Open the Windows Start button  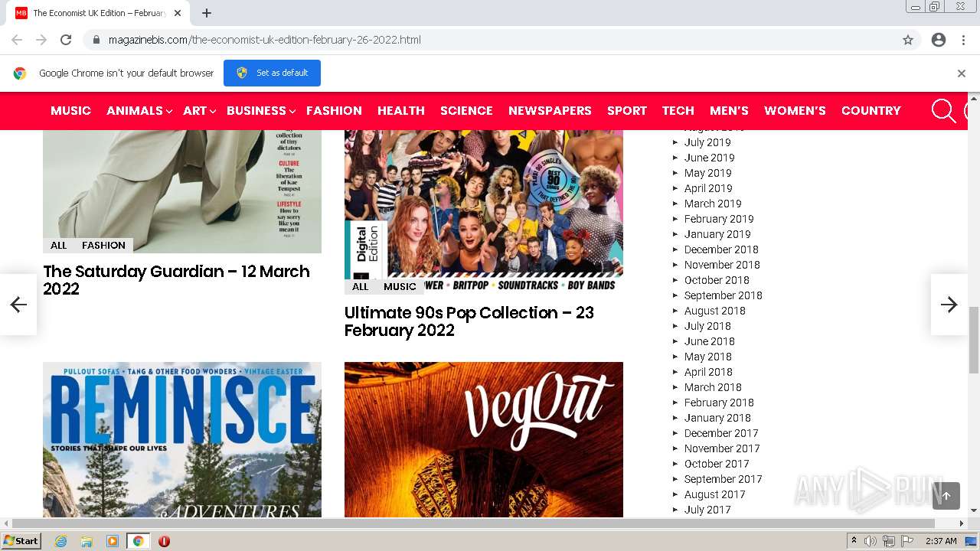pyautogui.click(x=21, y=541)
